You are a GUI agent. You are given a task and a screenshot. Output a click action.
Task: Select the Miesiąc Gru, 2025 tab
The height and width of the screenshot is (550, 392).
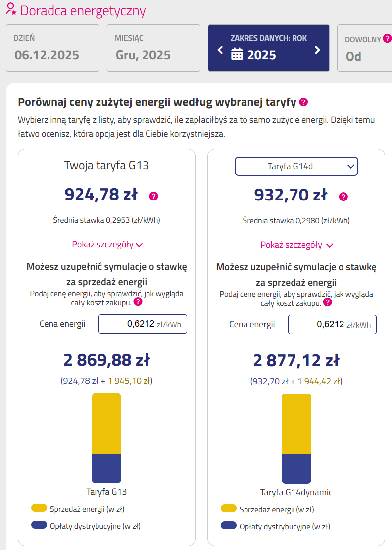click(153, 48)
